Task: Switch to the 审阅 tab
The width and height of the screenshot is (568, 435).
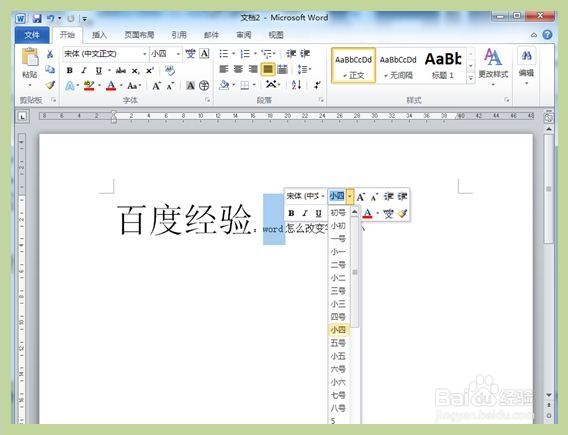Action: point(244,35)
